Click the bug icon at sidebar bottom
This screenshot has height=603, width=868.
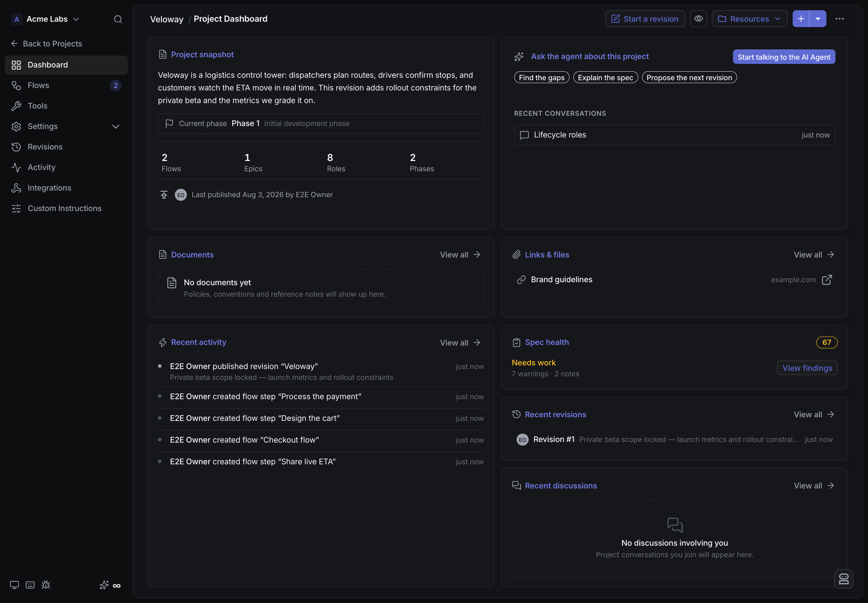coord(46,585)
